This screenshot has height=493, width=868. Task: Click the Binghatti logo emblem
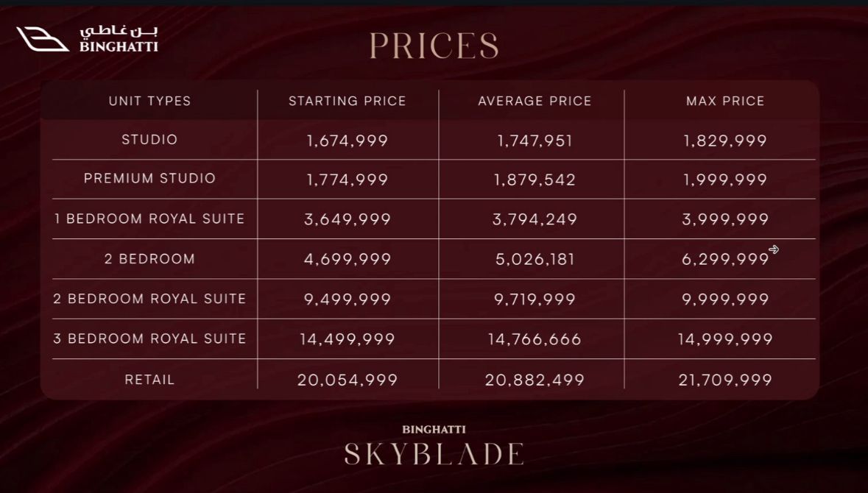pos(43,39)
